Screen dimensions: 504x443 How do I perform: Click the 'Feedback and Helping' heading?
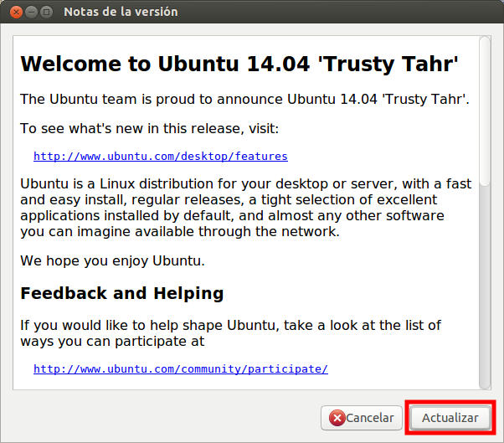(x=122, y=293)
